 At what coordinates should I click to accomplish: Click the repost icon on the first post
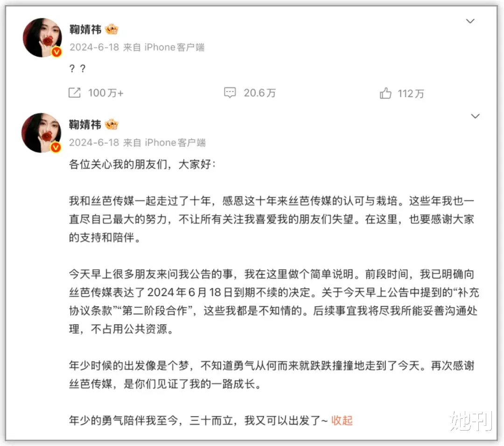[75, 93]
